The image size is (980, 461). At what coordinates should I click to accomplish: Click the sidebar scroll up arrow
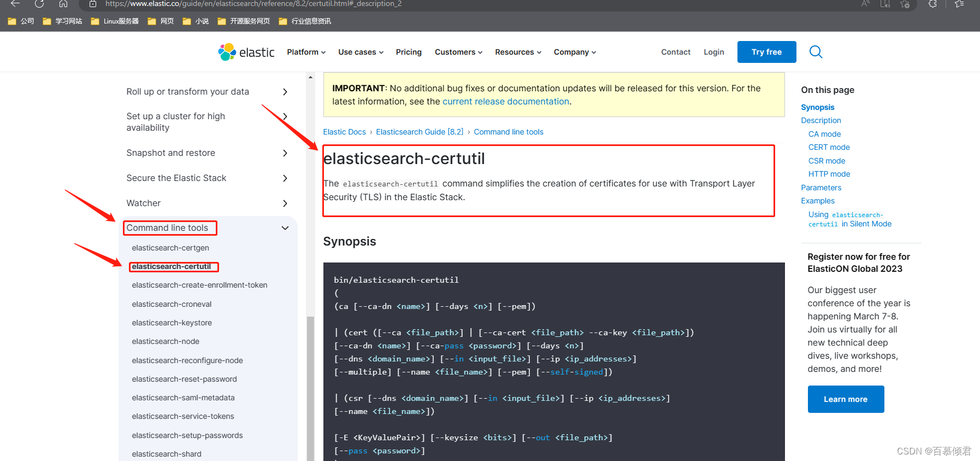pos(310,77)
